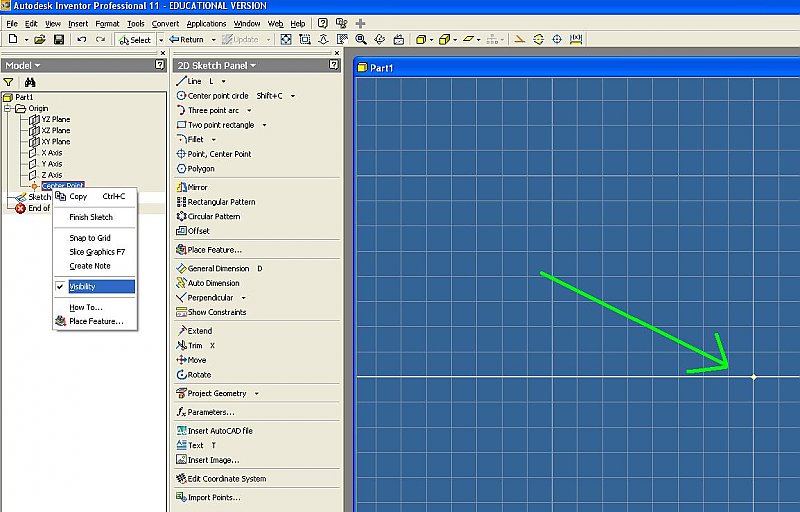Open the Tools menu

pos(135,23)
